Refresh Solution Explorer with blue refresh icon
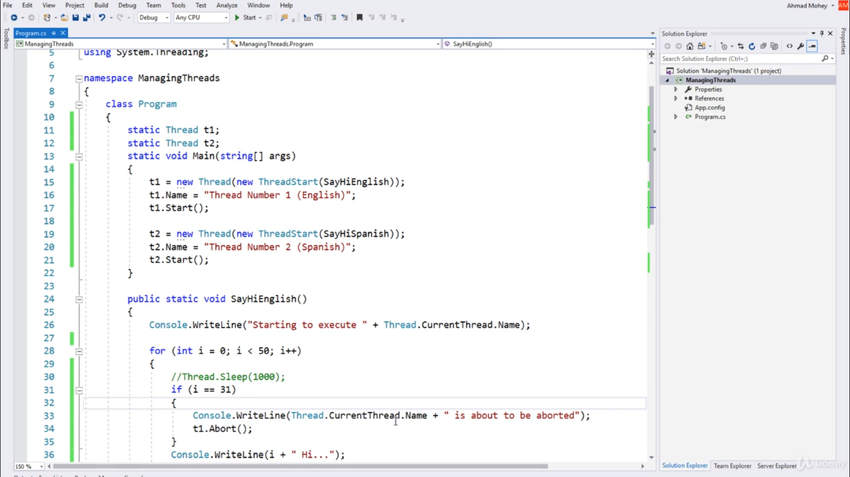Viewport: 850px width, 477px height. (x=752, y=47)
